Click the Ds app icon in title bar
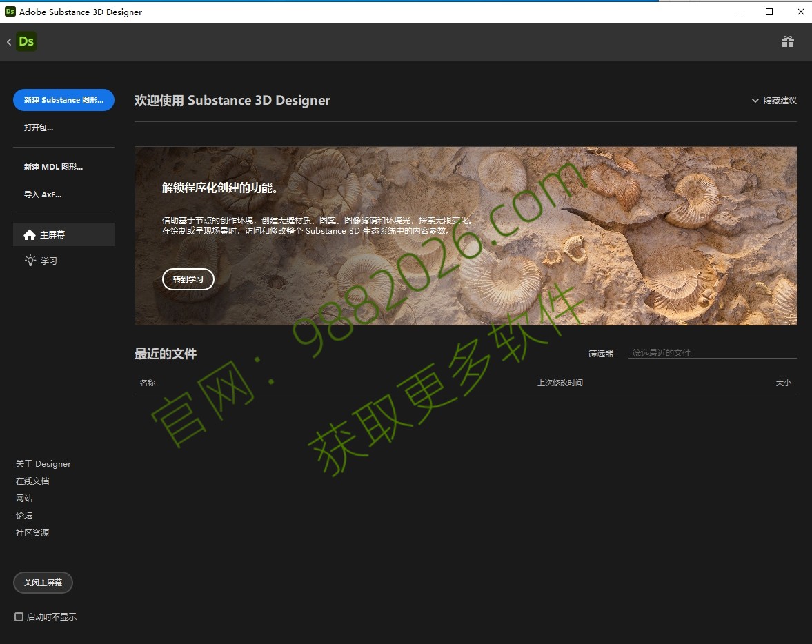 10,12
